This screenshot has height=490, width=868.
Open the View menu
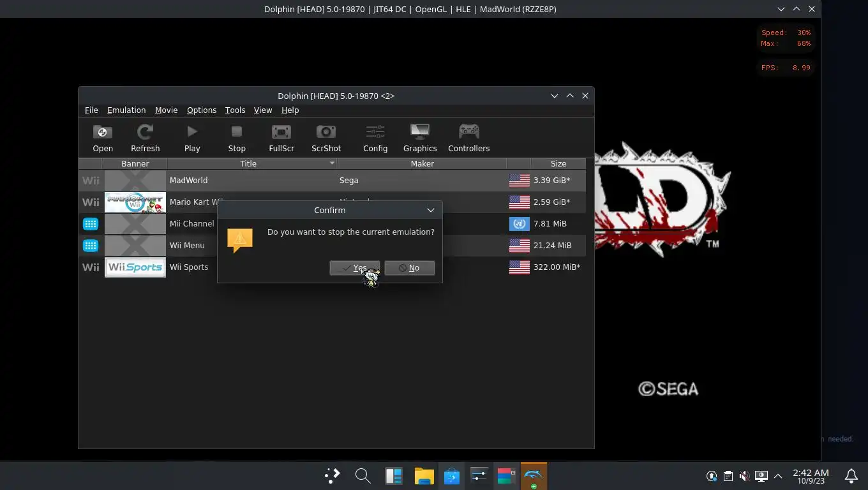coord(263,110)
